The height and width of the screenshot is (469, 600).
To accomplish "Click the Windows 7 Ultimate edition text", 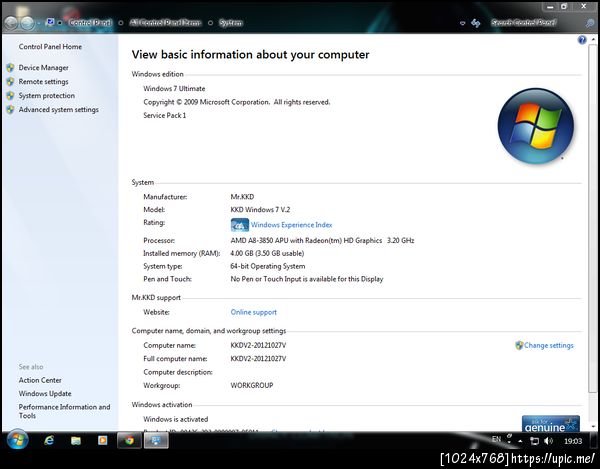I will [x=174, y=89].
